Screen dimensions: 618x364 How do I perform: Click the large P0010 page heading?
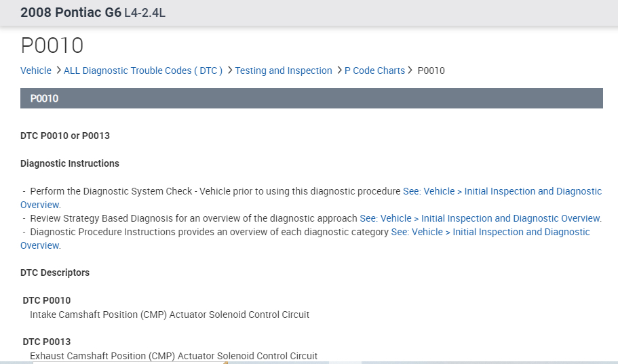pos(52,45)
